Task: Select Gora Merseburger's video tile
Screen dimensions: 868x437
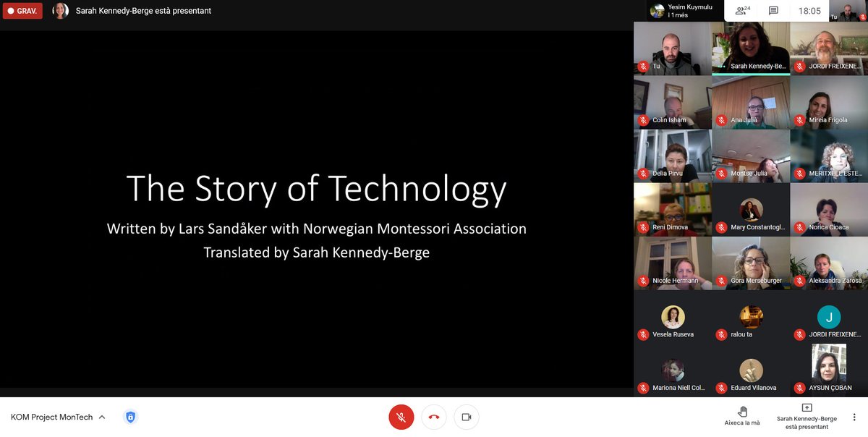Action: pos(751,263)
